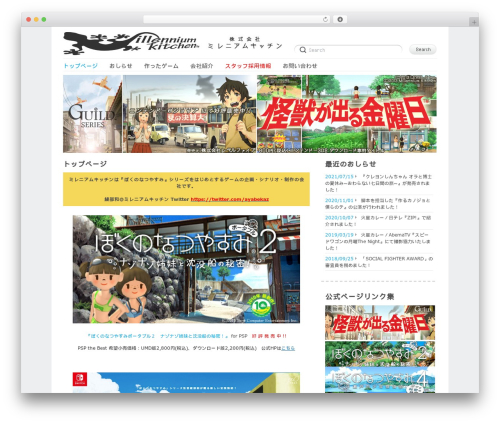Click the yellow macOS minimize dot
This screenshot has width=500, height=423.
coord(36,19)
